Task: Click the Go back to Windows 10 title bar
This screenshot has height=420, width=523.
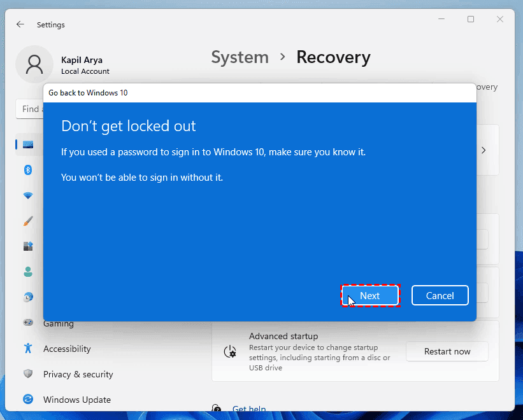Action: 259,93
